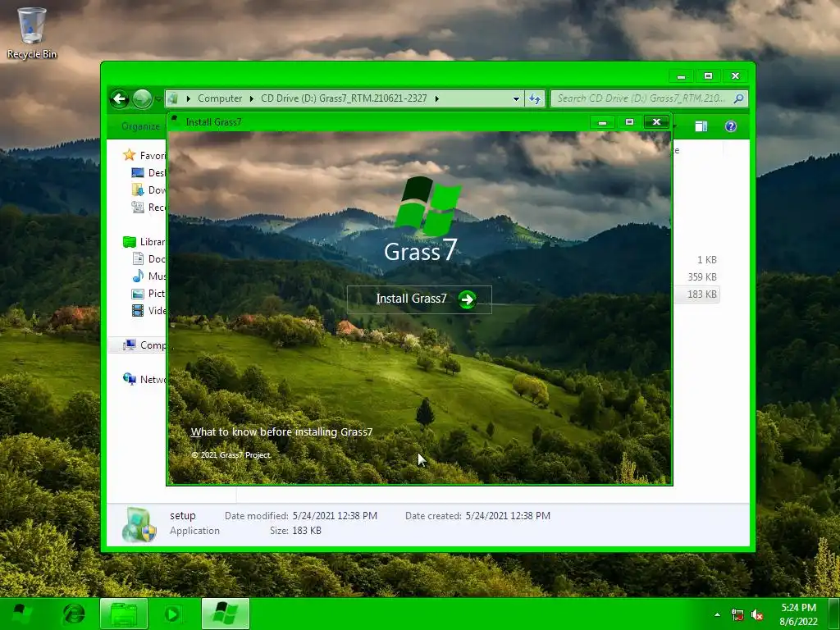This screenshot has width=840, height=630.
Task: Switch to the Explorer folder taskbar button
Action: tap(124, 614)
